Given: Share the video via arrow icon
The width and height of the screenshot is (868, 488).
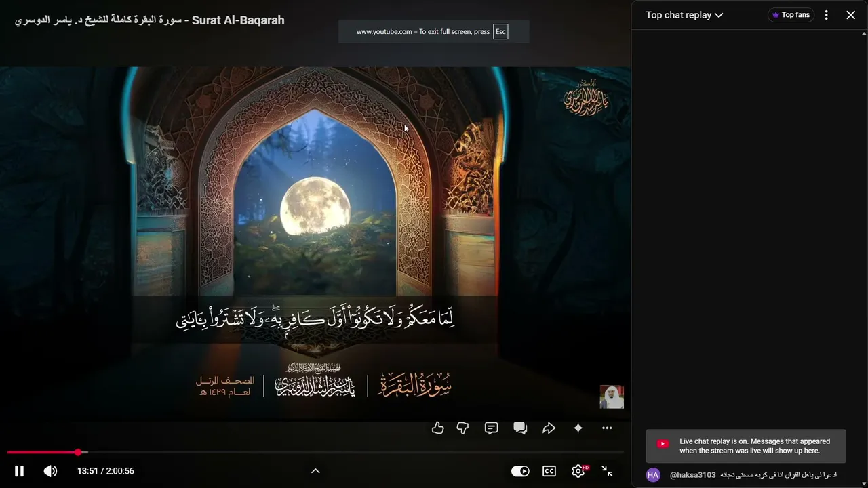Looking at the screenshot, I should click(x=549, y=428).
